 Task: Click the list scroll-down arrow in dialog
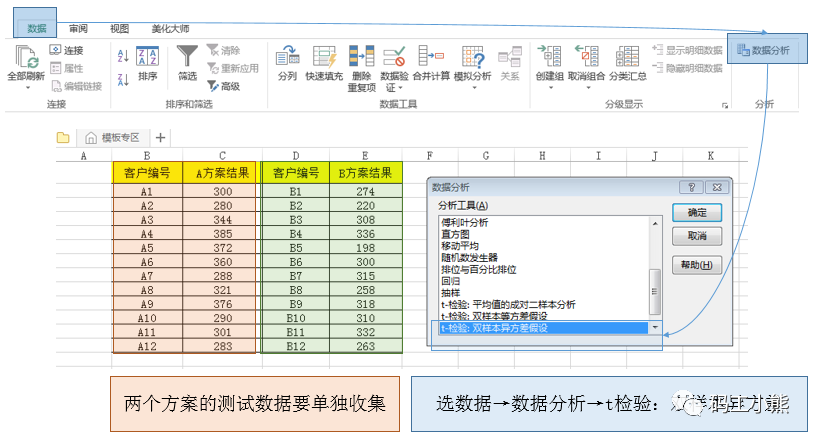pos(655,328)
